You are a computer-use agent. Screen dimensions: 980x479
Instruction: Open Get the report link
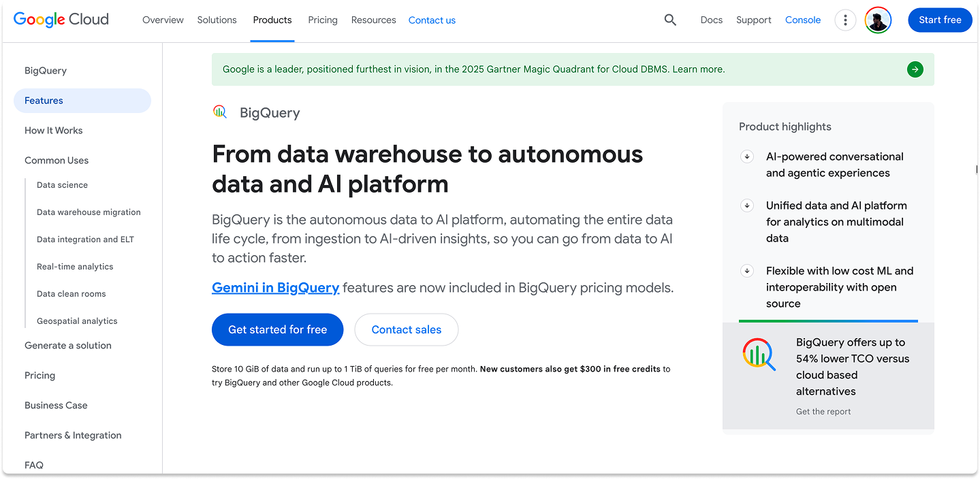pos(823,412)
